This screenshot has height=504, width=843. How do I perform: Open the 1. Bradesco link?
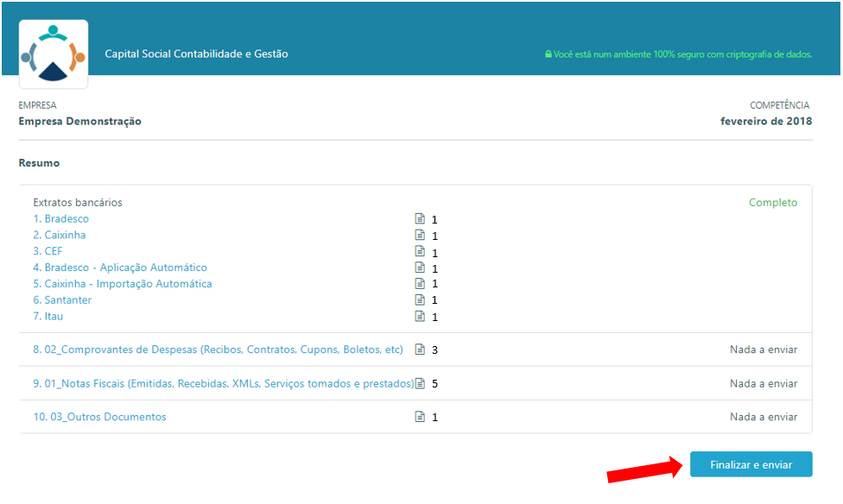point(60,218)
